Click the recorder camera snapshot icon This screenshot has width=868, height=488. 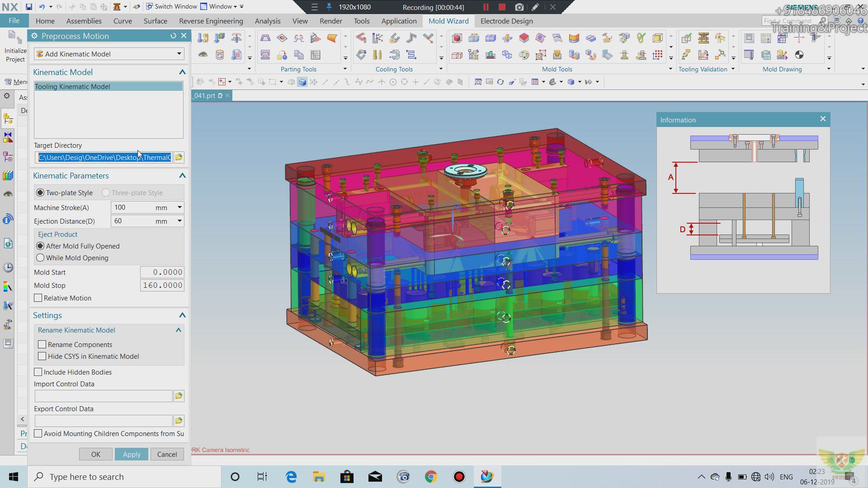(519, 7)
